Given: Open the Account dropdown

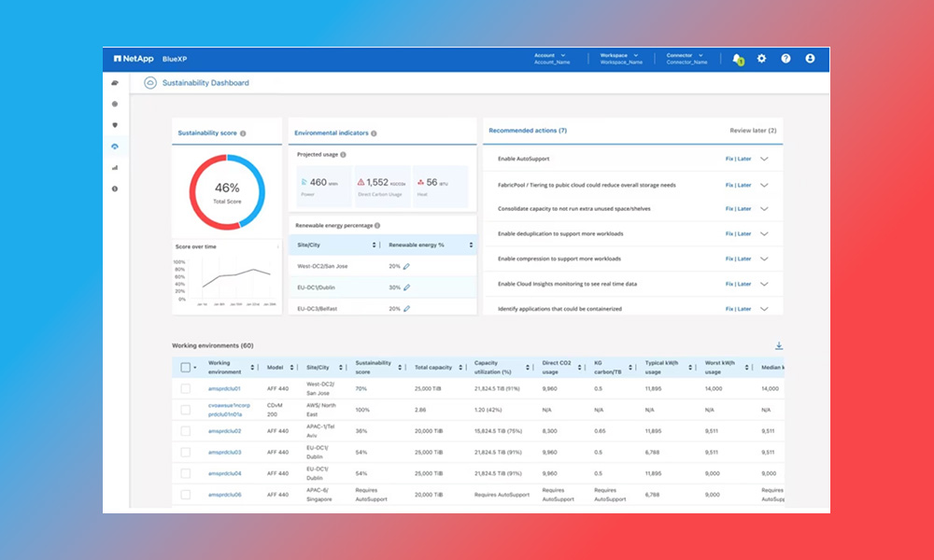Looking at the screenshot, I should (550, 58).
